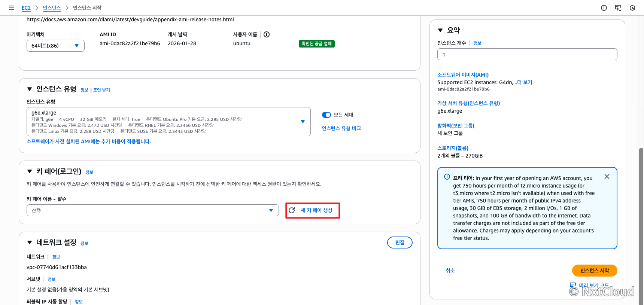This screenshot has height=305, width=644.
Task: Click 가상 서버 유형(인스턴스 유형) summary link
Action: (469, 103)
